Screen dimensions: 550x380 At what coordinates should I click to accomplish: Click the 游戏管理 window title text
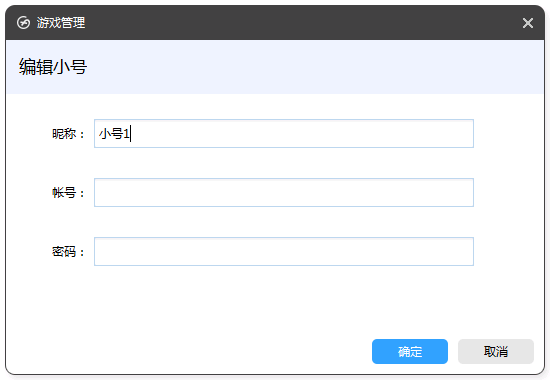click(61, 23)
